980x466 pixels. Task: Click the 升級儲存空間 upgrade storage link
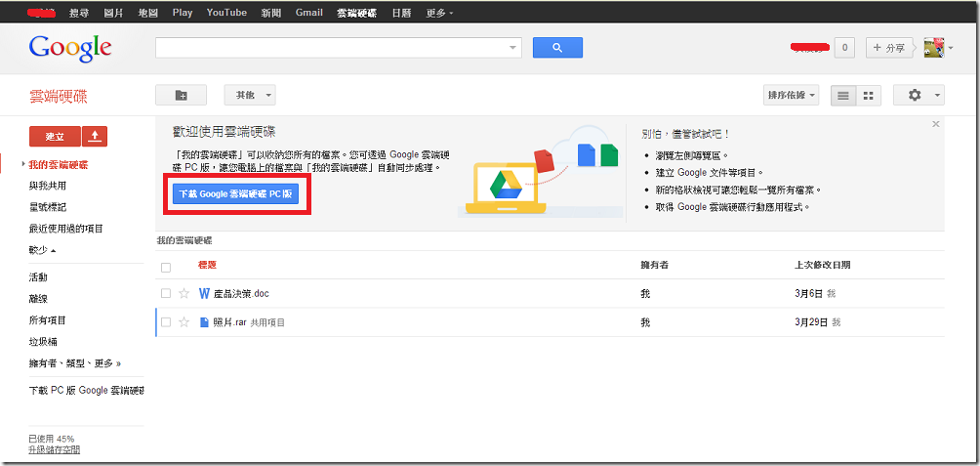point(55,449)
